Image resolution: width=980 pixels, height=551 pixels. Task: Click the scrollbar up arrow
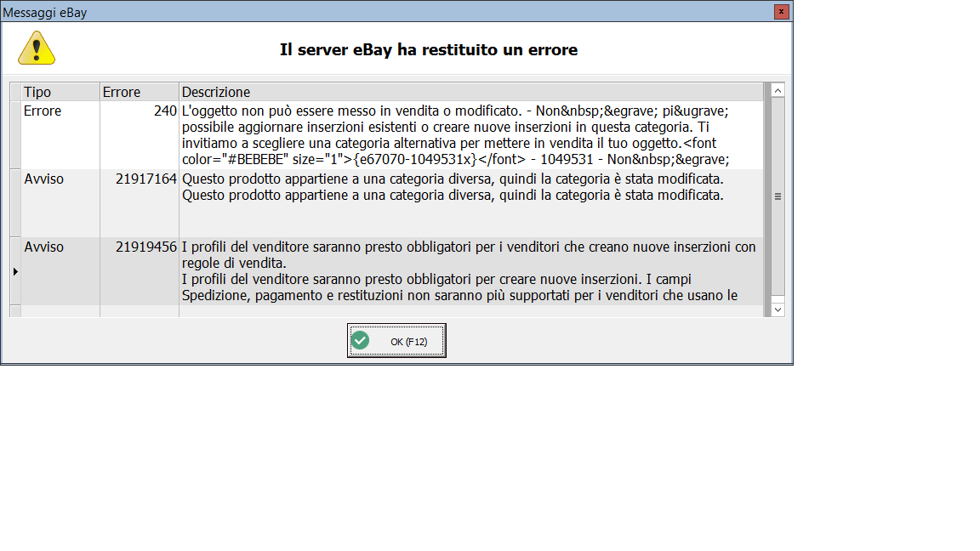[x=778, y=91]
